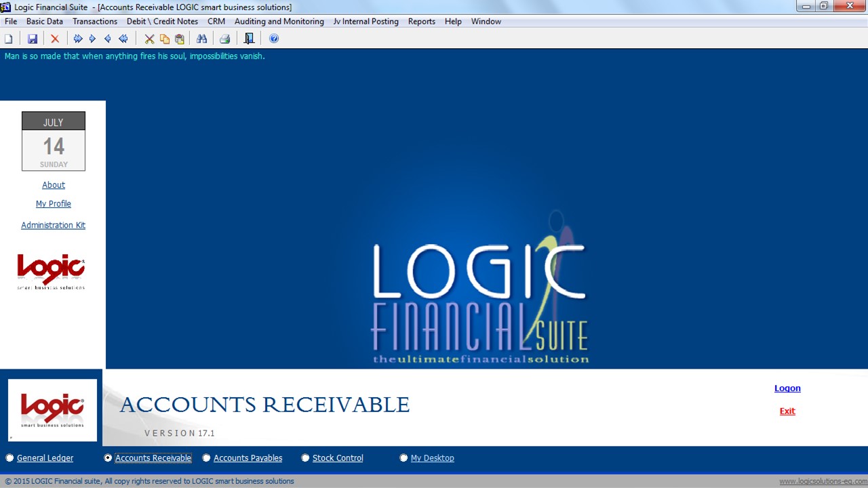
Task: Click the binoculars Find icon
Action: 201,39
